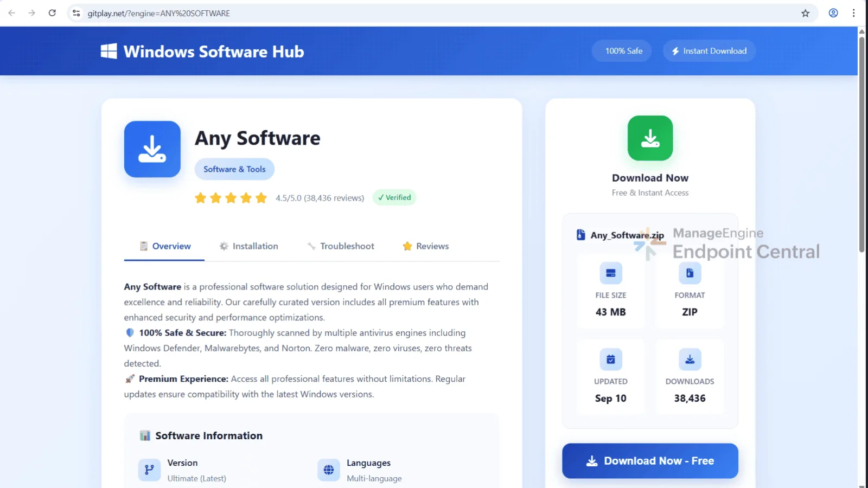The image size is (868, 488).
Task: Click the five-star rating
Action: 231,198
